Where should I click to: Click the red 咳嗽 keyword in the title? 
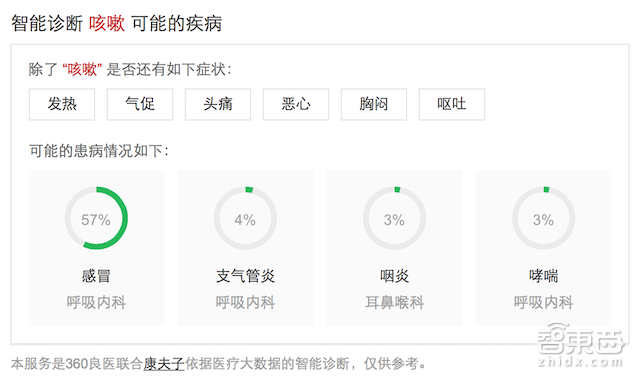pyautogui.click(x=107, y=23)
